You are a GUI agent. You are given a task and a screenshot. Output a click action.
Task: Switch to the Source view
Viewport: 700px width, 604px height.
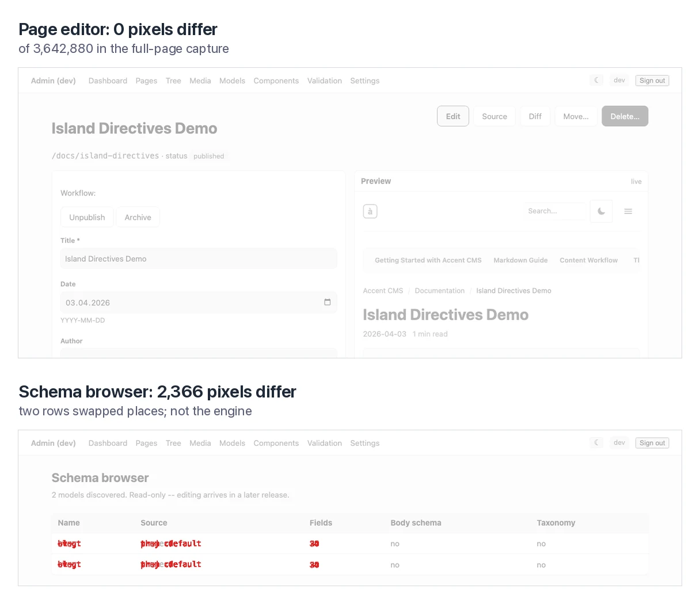pos(494,116)
